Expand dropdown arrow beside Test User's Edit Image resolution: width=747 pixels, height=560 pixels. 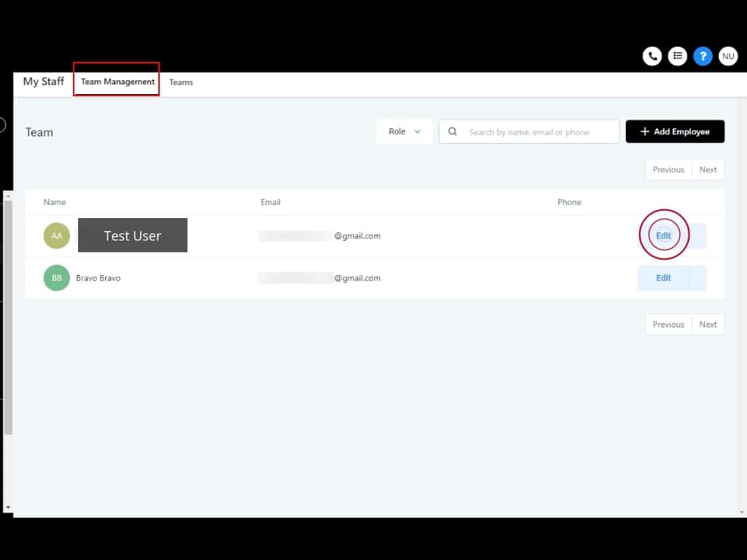(698, 236)
